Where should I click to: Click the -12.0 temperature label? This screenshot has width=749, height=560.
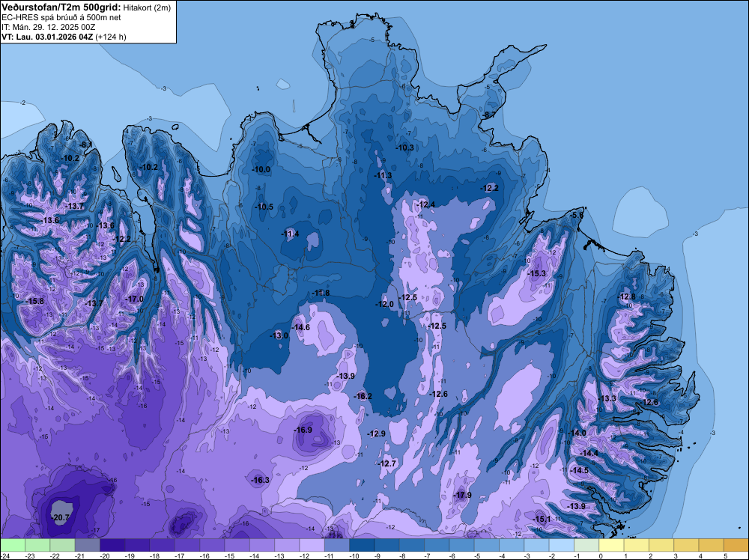click(x=384, y=304)
